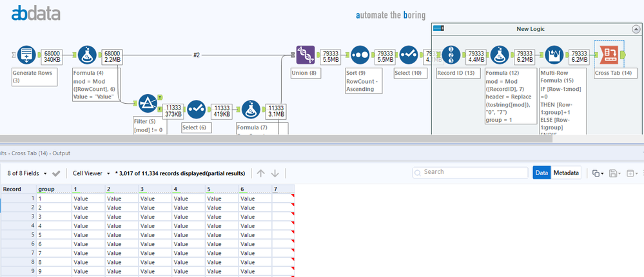The image size is (644, 277).
Task: Click the empty column 7 cell in row 2
Action: click(283, 207)
